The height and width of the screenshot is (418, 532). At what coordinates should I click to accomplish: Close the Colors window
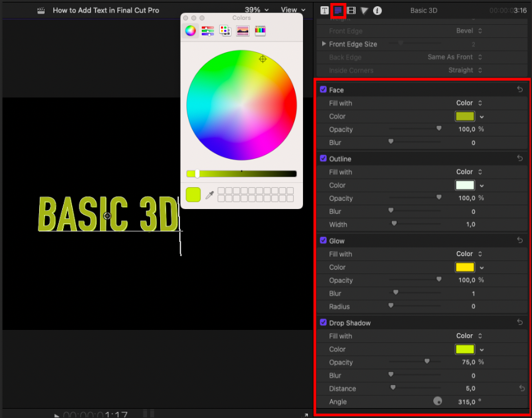point(186,18)
